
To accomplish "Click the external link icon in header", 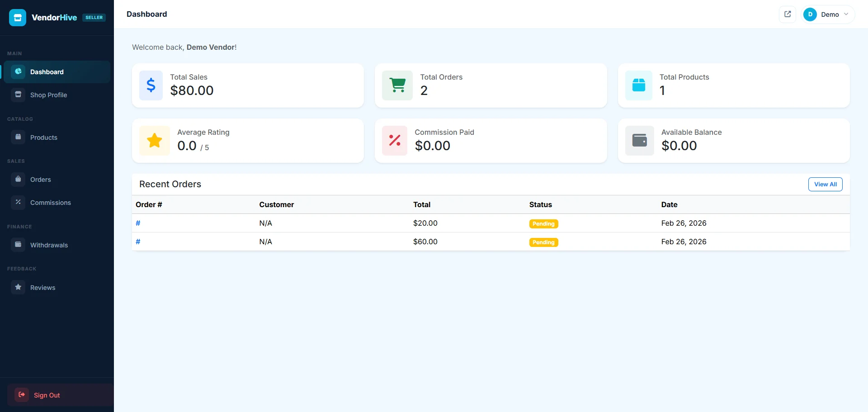I will coord(788,14).
